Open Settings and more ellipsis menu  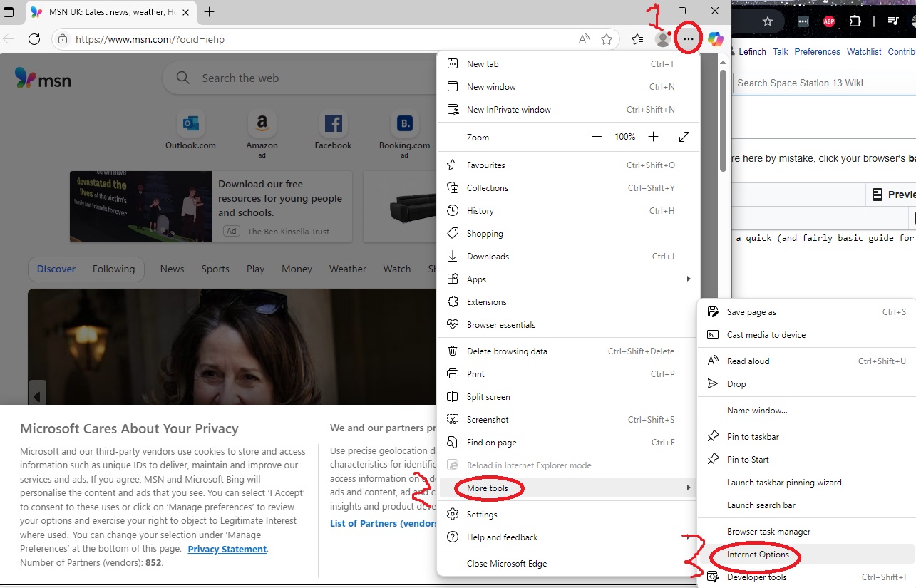[x=689, y=39]
